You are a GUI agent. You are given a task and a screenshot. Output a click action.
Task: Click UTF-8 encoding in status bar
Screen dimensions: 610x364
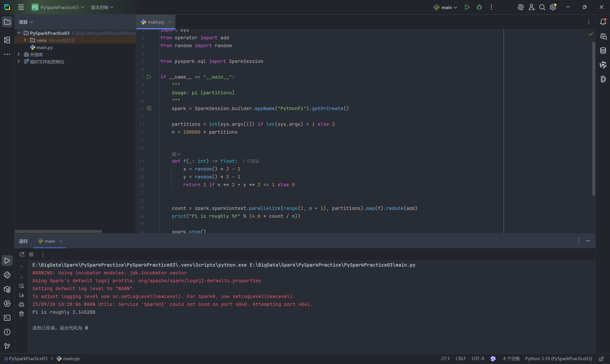pos(478,359)
